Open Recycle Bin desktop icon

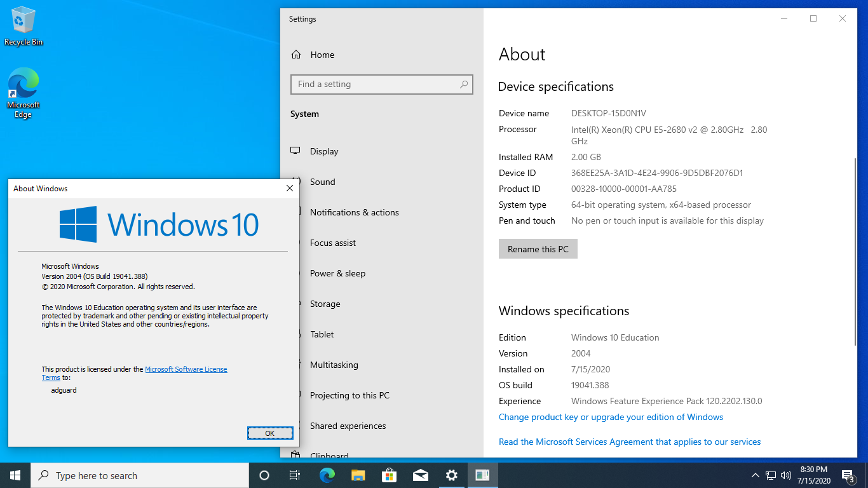24,27
